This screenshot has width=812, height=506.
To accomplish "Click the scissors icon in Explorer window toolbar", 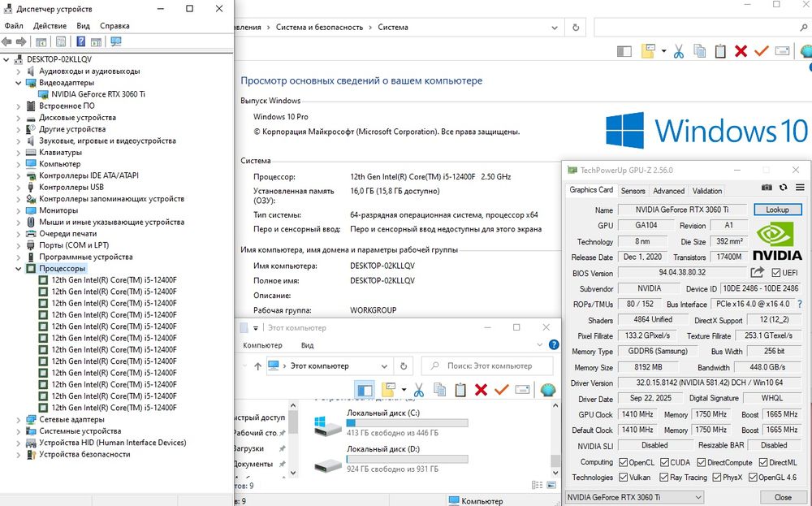I will [418, 390].
